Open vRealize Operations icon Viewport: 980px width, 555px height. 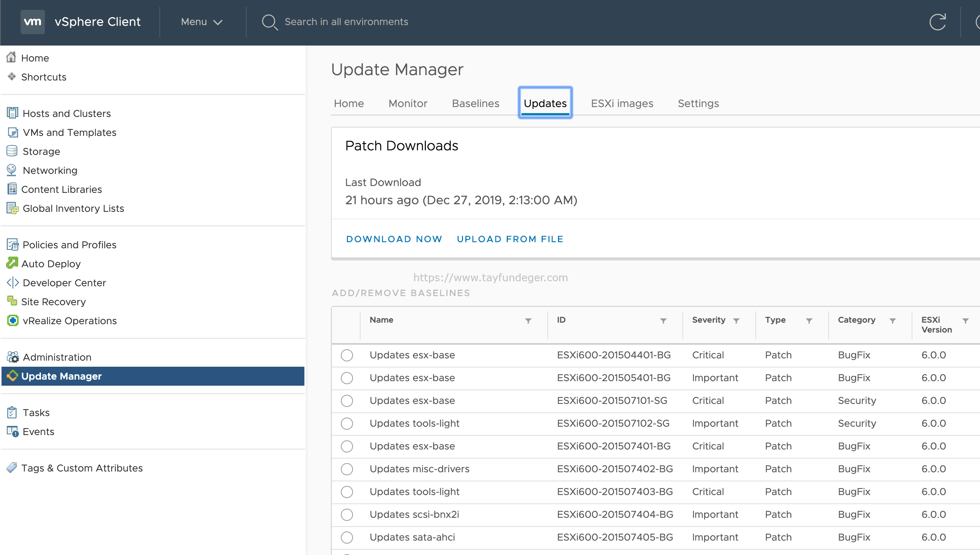[13, 320]
